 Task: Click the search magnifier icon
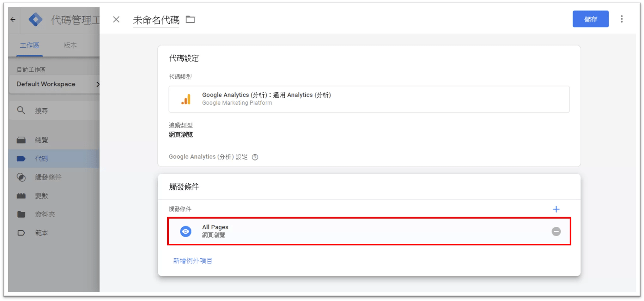(x=21, y=110)
